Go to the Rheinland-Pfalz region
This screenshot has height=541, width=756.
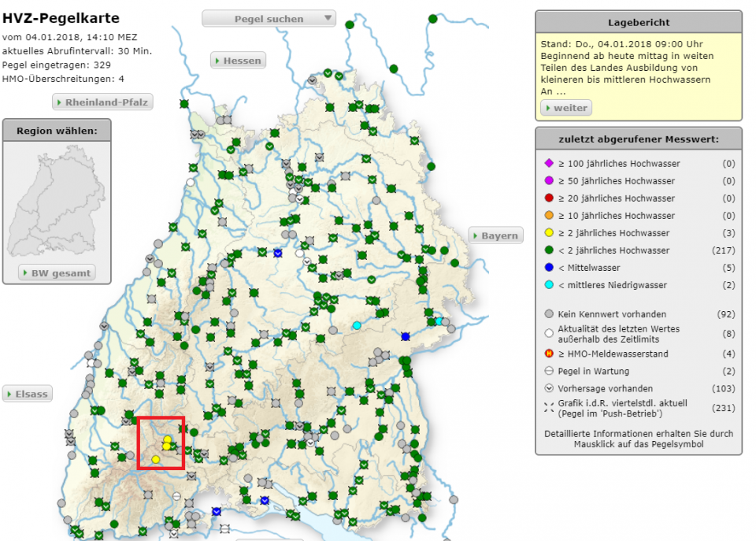coord(102,102)
